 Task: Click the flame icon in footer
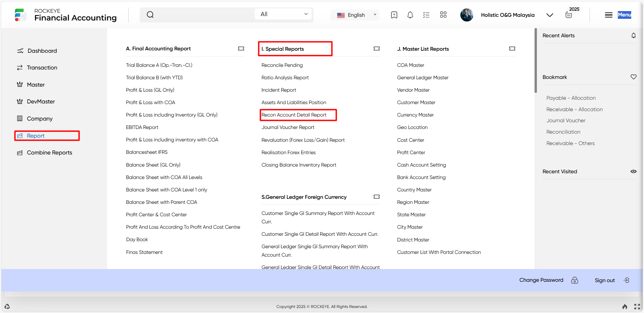[625, 306]
